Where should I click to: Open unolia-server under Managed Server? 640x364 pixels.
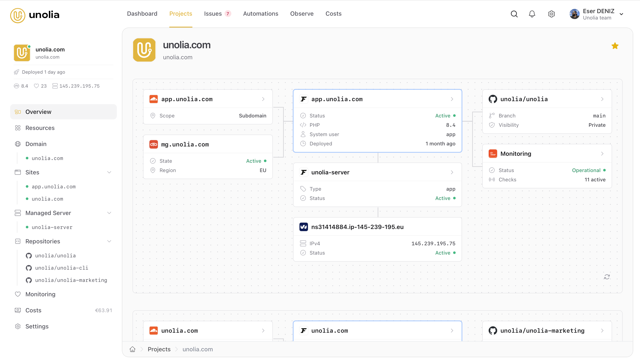52,227
